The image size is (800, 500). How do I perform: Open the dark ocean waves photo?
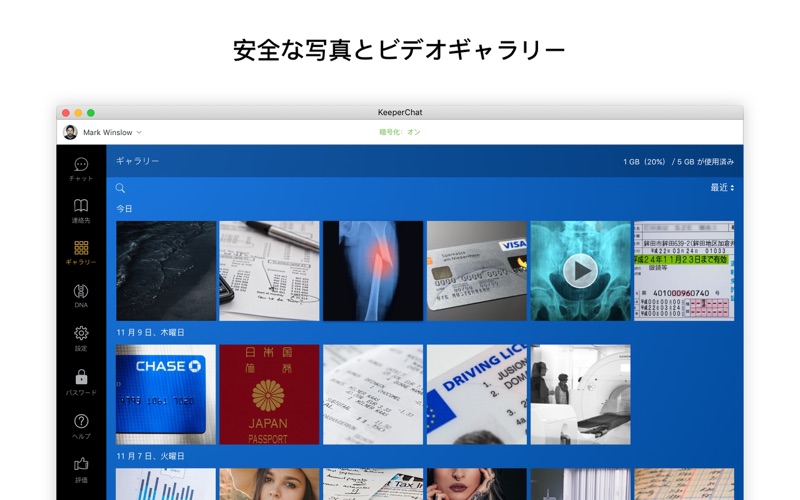(166, 271)
